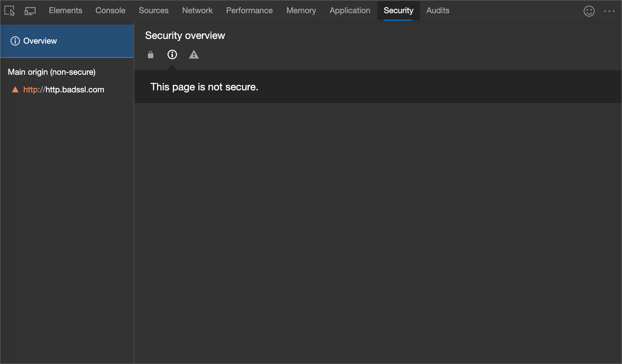Image resolution: width=622 pixels, height=364 pixels.
Task: Go to the Sources tab
Action: pos(154,10)
